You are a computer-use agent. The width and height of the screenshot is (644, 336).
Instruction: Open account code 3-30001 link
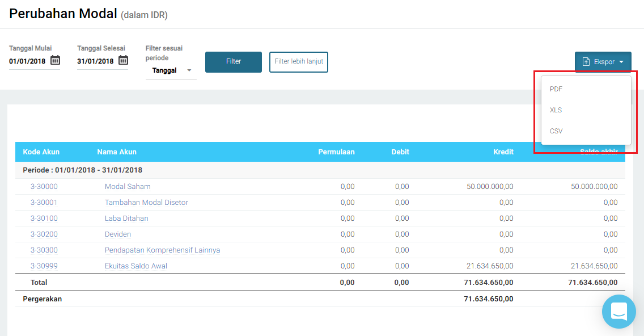[x=44, y=203]
